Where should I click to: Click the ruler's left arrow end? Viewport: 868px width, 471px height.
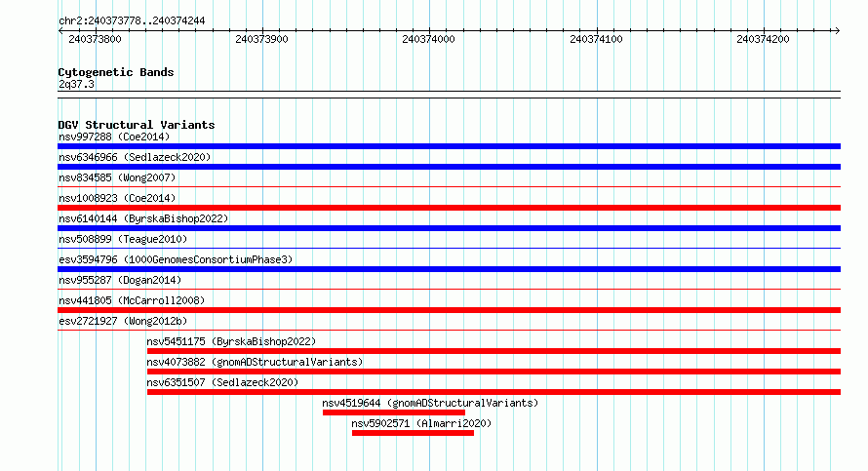tap(60, 31)
